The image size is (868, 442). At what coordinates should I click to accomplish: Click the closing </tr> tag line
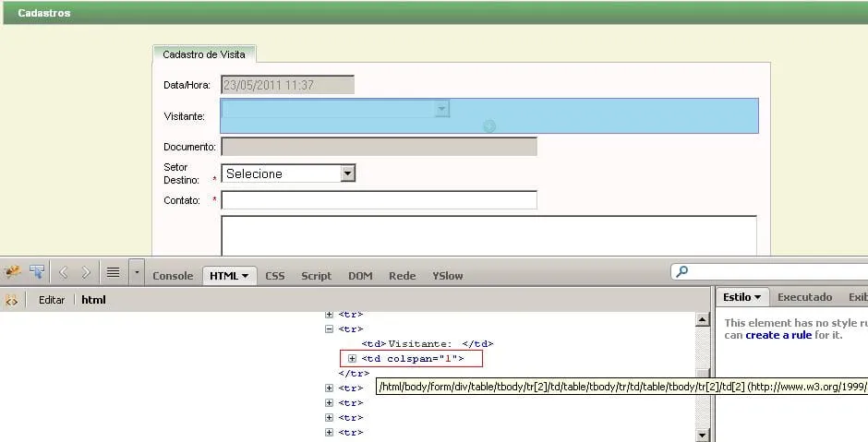[354, 374]
